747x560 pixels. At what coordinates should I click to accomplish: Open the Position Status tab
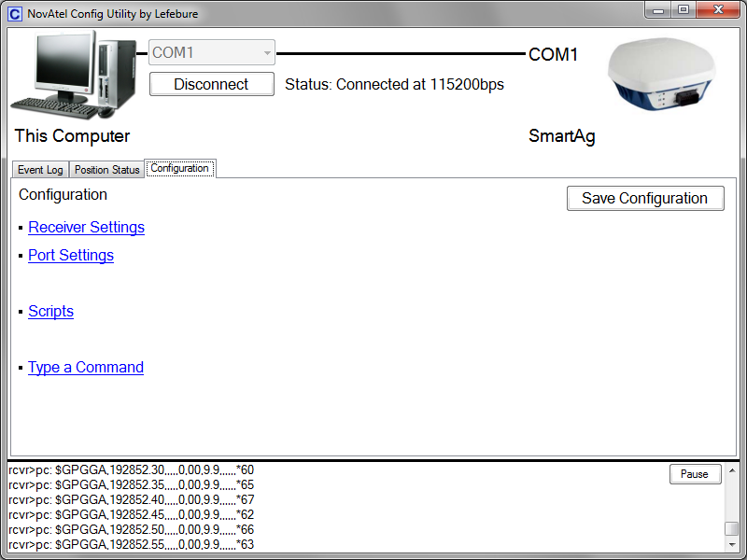[x=107, y=170]
